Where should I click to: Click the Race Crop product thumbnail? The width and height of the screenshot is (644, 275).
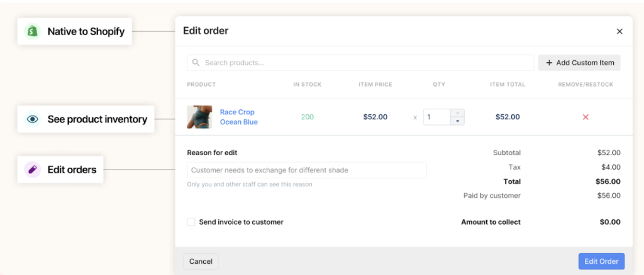(199, 117)
